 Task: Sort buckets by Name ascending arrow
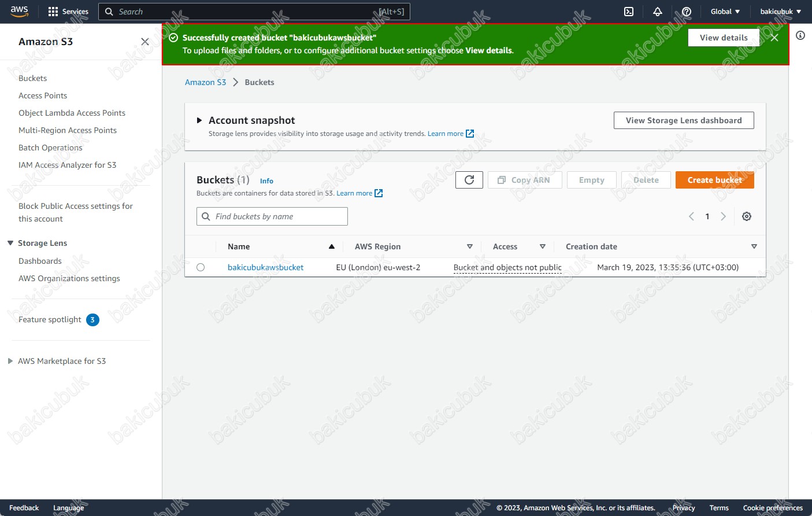332,246
